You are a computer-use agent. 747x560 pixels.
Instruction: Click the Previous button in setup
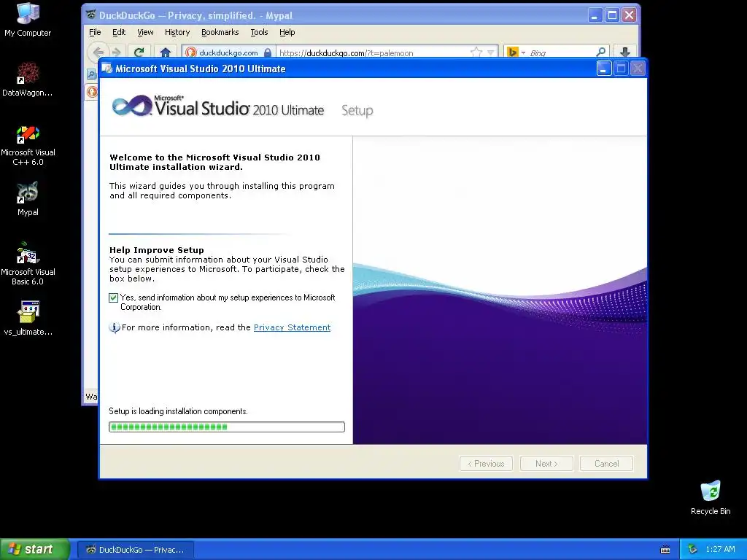point(486,464)
